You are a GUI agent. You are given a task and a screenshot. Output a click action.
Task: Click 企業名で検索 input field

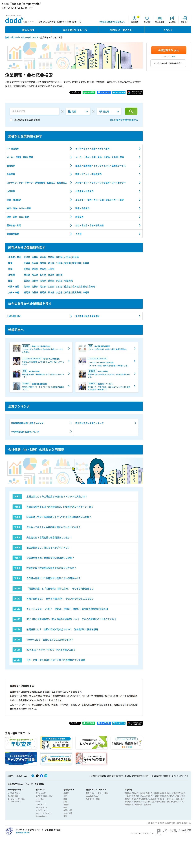coord(34,112)
